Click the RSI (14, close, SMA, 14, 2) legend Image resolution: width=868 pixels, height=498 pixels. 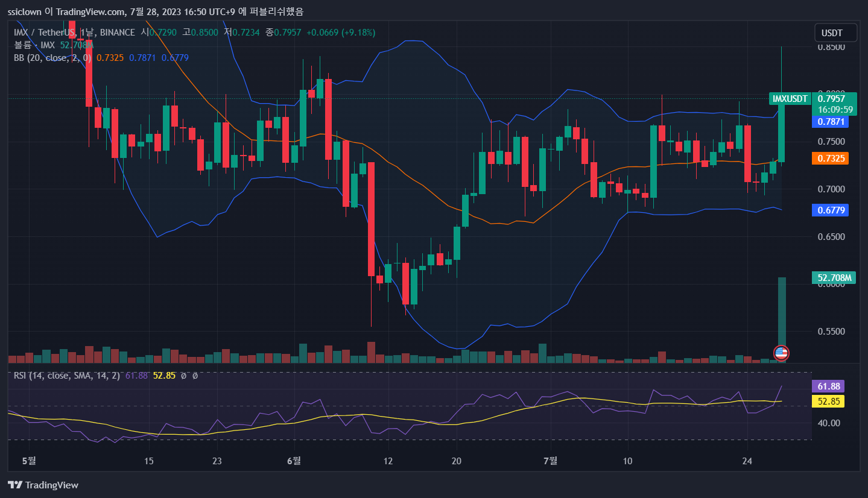[x=66, y=376]
